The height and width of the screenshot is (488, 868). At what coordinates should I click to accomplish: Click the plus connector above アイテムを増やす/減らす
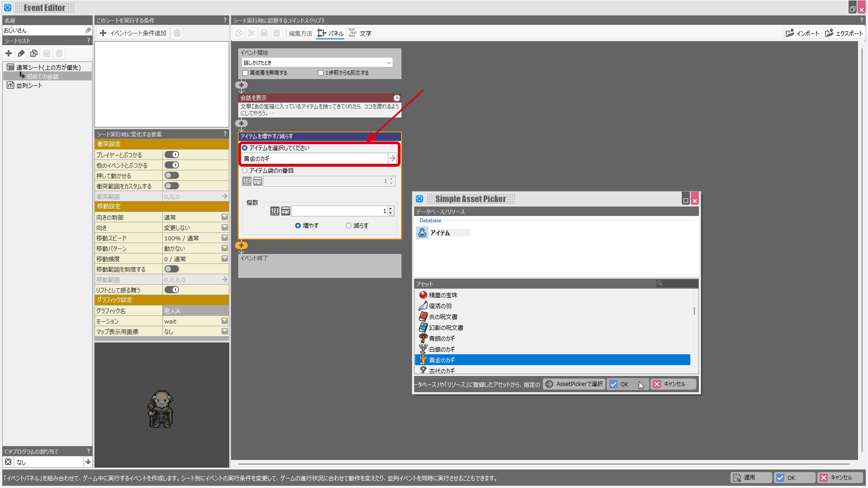click(x=241, y=123)
